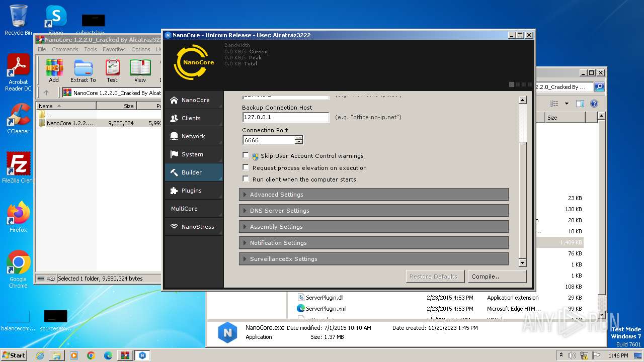Click the WinRAR Add icon
This screenshot has height=362, width=644.
tap(54, 70)
